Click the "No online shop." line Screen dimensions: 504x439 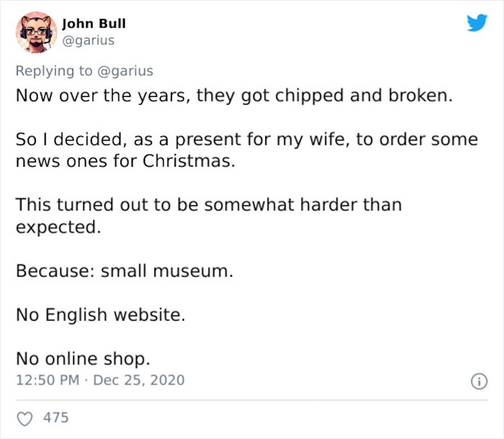83,359
